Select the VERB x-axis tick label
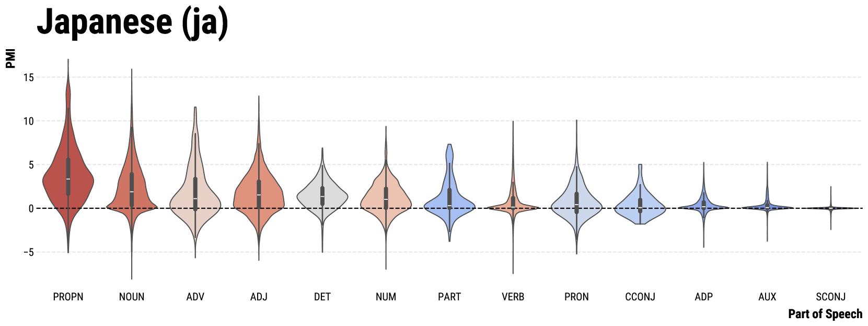The height and width of the screenshot is (326, 868). [x=513, y=297]
